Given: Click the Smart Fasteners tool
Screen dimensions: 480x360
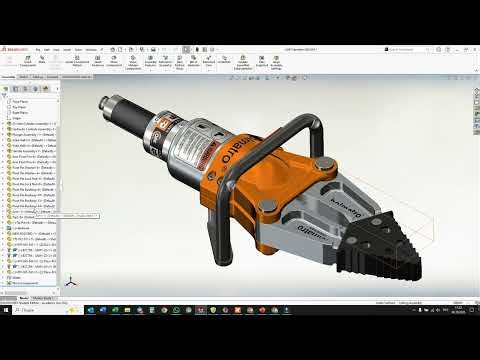Looking at the screenshot, I should 98,61.
